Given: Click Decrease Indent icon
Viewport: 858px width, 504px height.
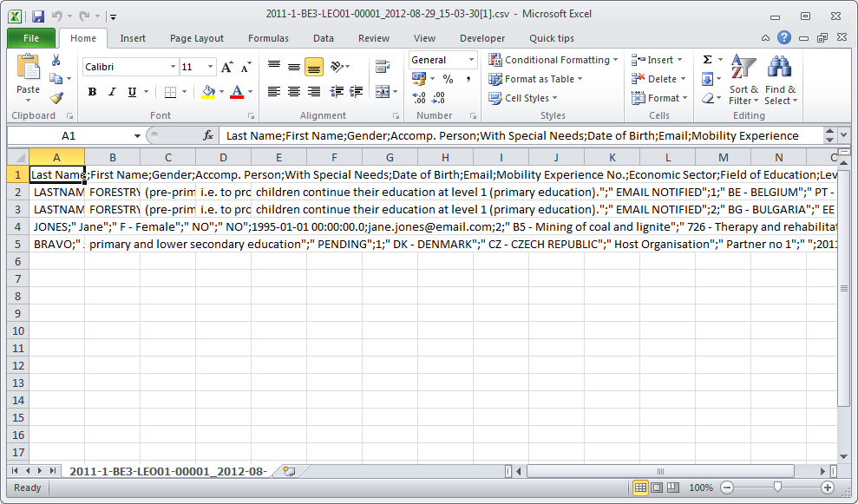Looking at the screenshot, I should [337, 92].
